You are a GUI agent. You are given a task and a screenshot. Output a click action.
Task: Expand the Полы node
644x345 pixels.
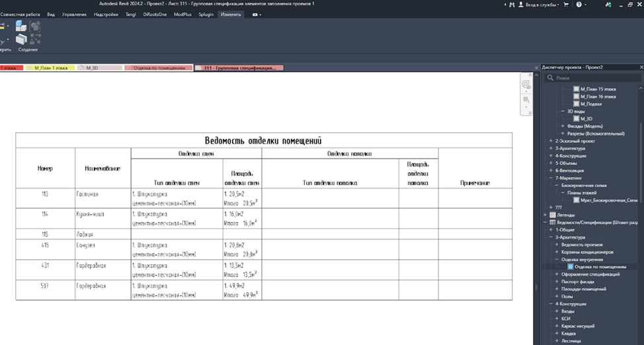[x=557, y=296]
